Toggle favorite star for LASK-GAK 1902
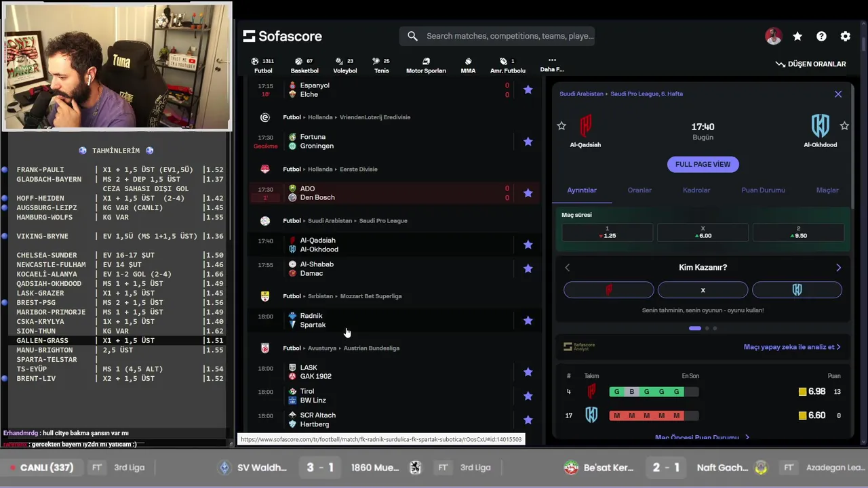The height and width of the screenshot is (488, 868). pyautogui.click(x=528, y=371)
